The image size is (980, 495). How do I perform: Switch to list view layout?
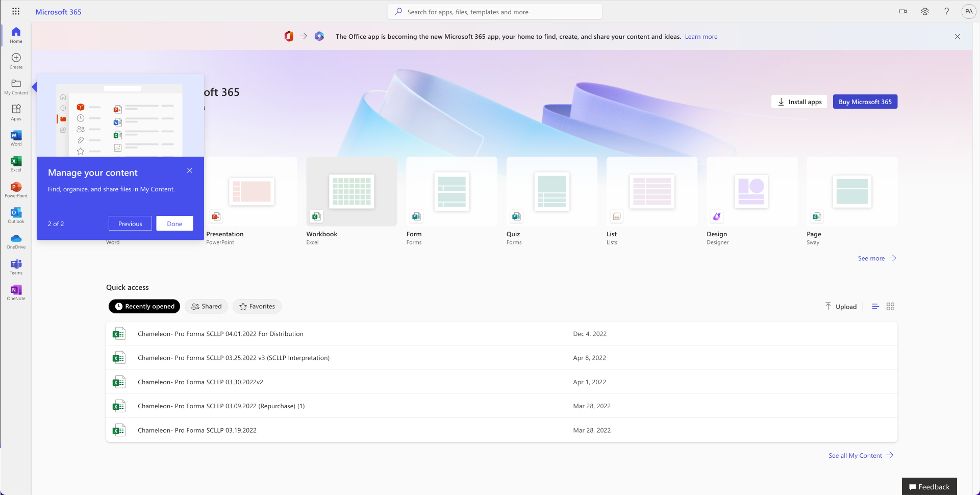[875, 306]
